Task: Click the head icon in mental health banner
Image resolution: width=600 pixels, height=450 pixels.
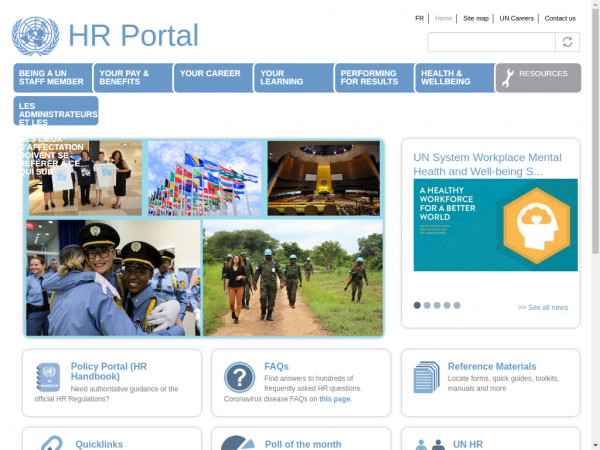Action: pos(537,225)
